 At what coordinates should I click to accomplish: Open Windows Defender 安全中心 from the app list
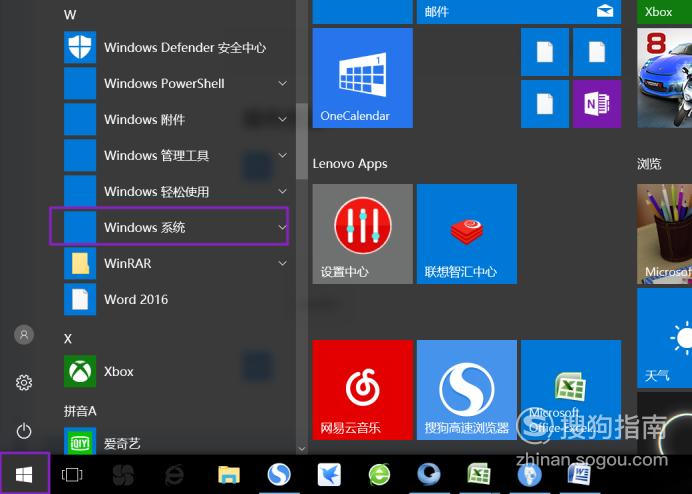pos(176,47)
